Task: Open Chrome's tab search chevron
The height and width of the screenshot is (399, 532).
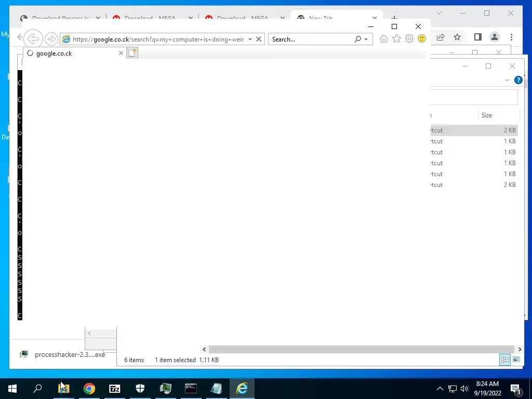Action: (438, 13)
